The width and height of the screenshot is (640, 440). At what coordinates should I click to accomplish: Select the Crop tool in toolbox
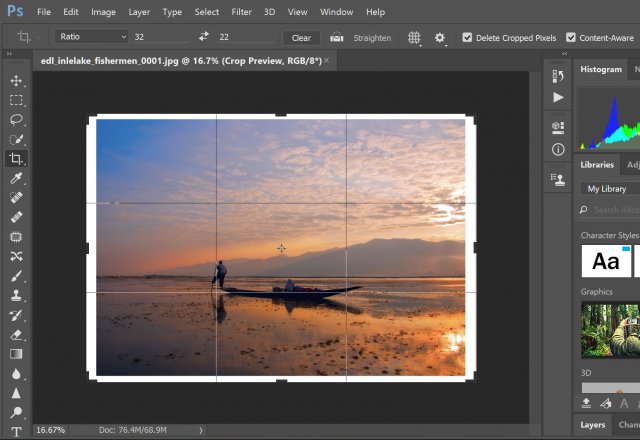tap(16, 158)
